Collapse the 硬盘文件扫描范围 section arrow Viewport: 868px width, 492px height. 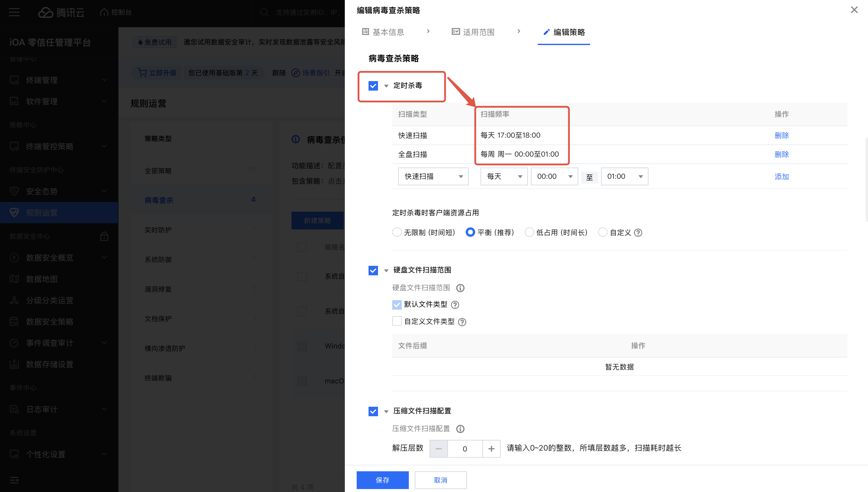[x=386, y=270]
